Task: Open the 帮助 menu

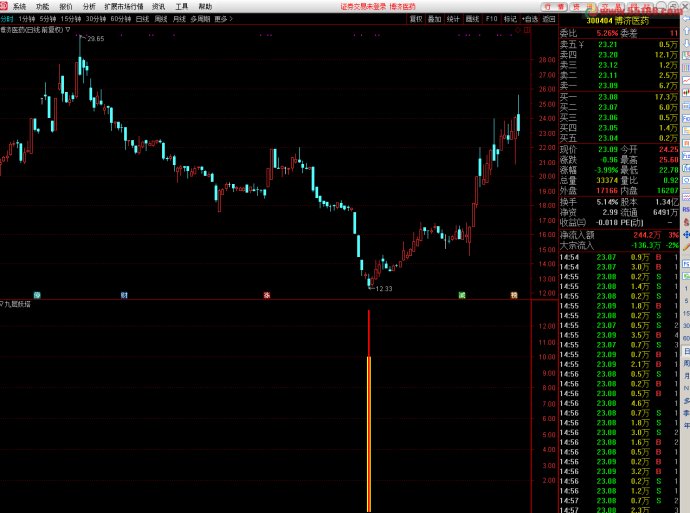Action: coord(205,7)
